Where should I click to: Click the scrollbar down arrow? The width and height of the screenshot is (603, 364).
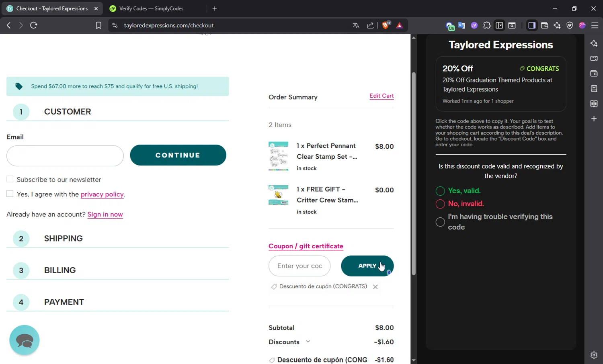[x=414, y=360]
